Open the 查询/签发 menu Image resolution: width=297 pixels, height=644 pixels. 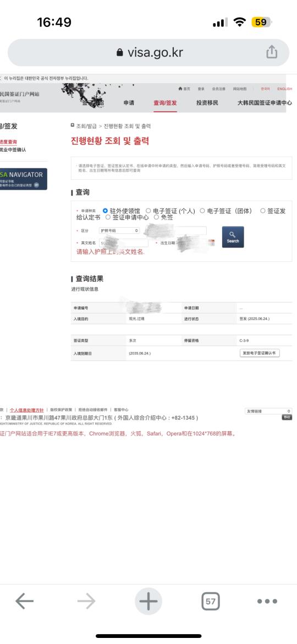tap(165, 103)
